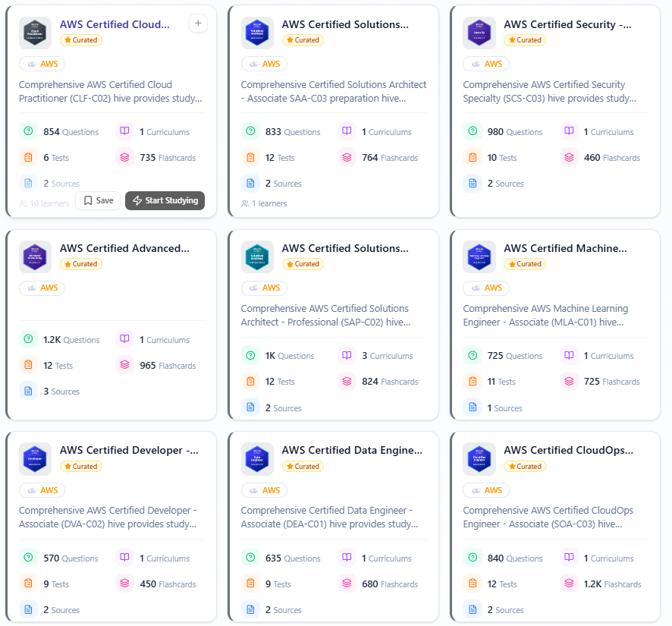
Task: Open the AWS Certified Cloud Practitioner title link
Action: coord(115,24)
